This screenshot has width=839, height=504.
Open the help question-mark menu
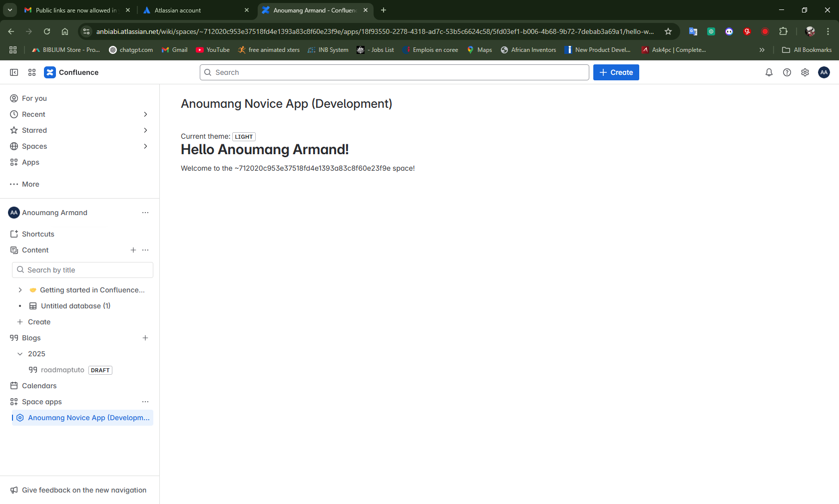click(787, 72)
